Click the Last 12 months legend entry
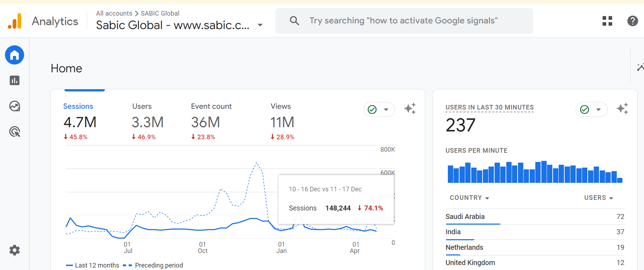Screen dimensions: 644x270 click(x=93, y=265)
